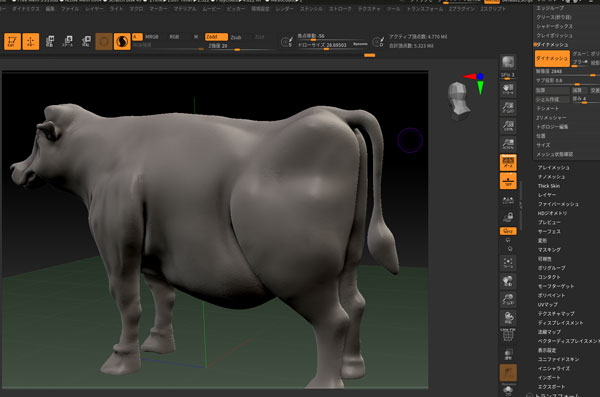Click the head navigation thumbnail
The height and width of the screenshot is (397, 600).
[458, 101]
